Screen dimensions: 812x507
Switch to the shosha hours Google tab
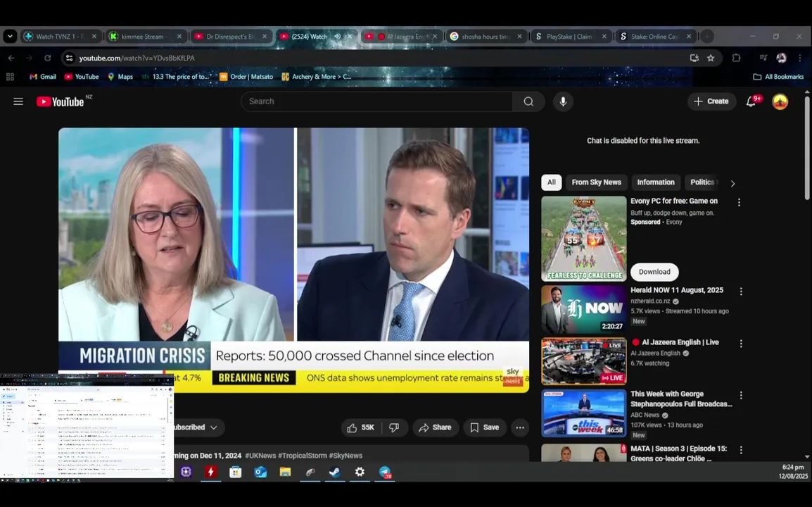pyautogui.click(x=487, y=37)
